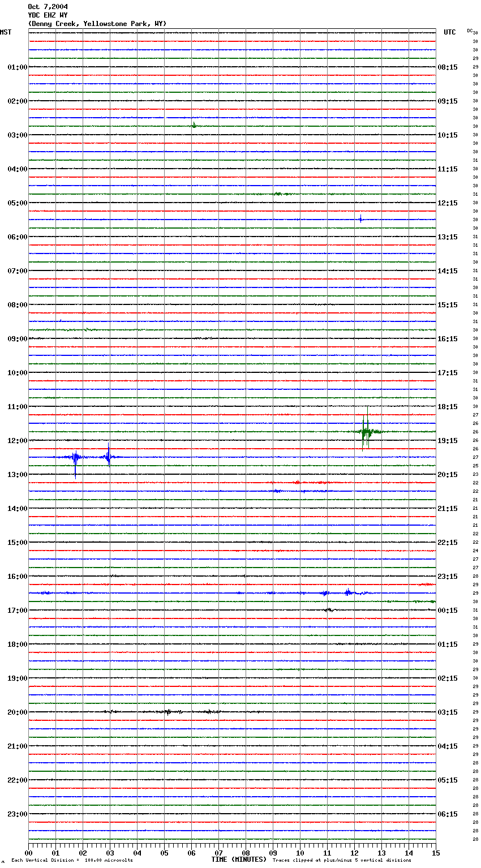Click the "UTC" time zone column header
This screenshot has width=481, height=868.
pos(450,32)
